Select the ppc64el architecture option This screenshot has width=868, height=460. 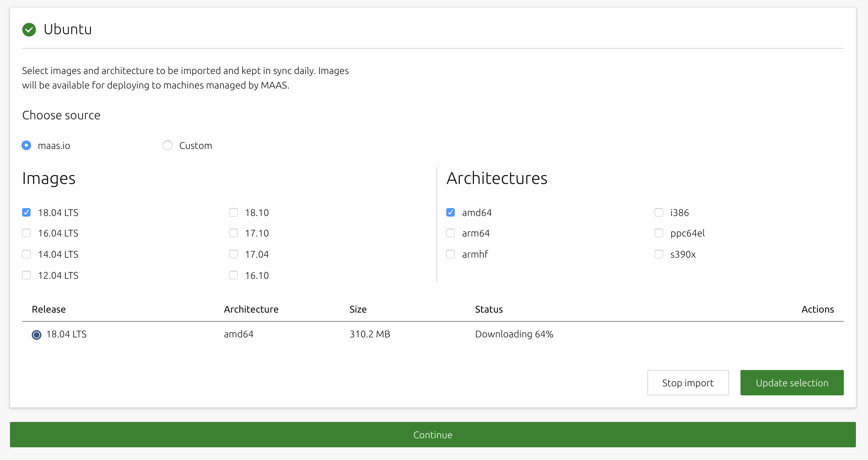pyautogui.click(x=658, y=233)
